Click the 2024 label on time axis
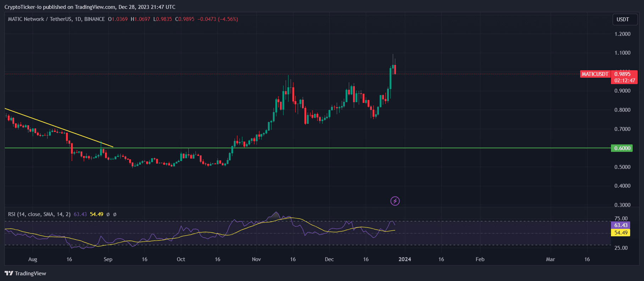The height and width of the screenshot is (281, 644). [404, 259]
